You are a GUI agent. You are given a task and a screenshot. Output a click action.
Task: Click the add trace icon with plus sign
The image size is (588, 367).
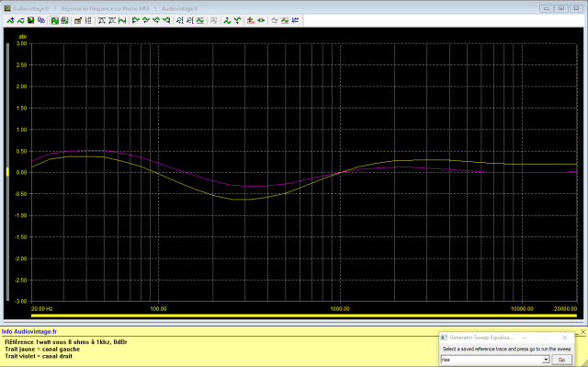[11, 20]
